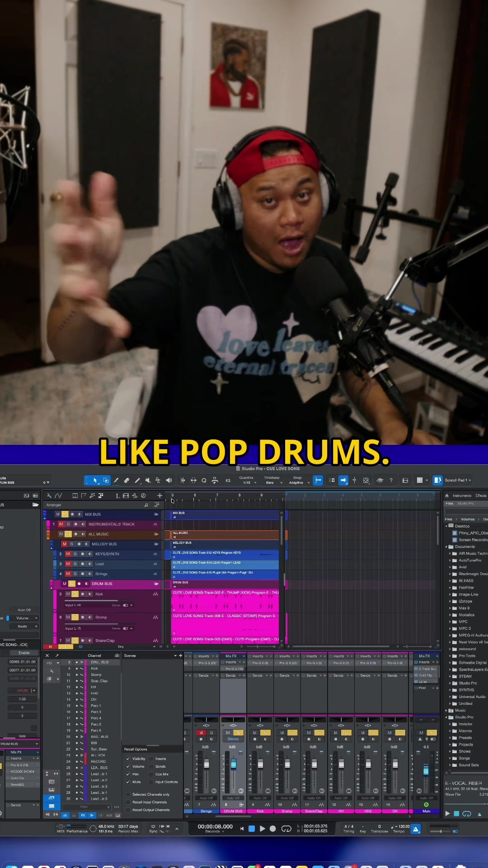
Task: Select the Listen speaker tool
Action: [169, 480]
